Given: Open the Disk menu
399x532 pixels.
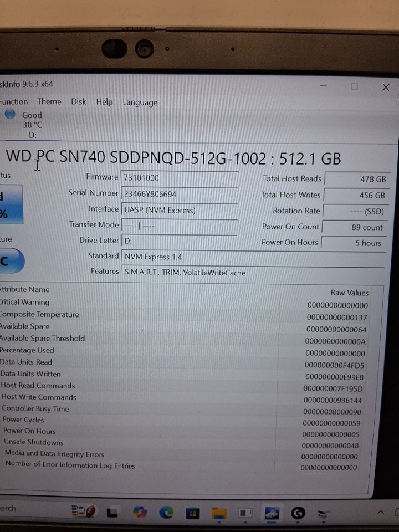Looking at the screenshot, I should pyautogui.click(x=78, y=102).
